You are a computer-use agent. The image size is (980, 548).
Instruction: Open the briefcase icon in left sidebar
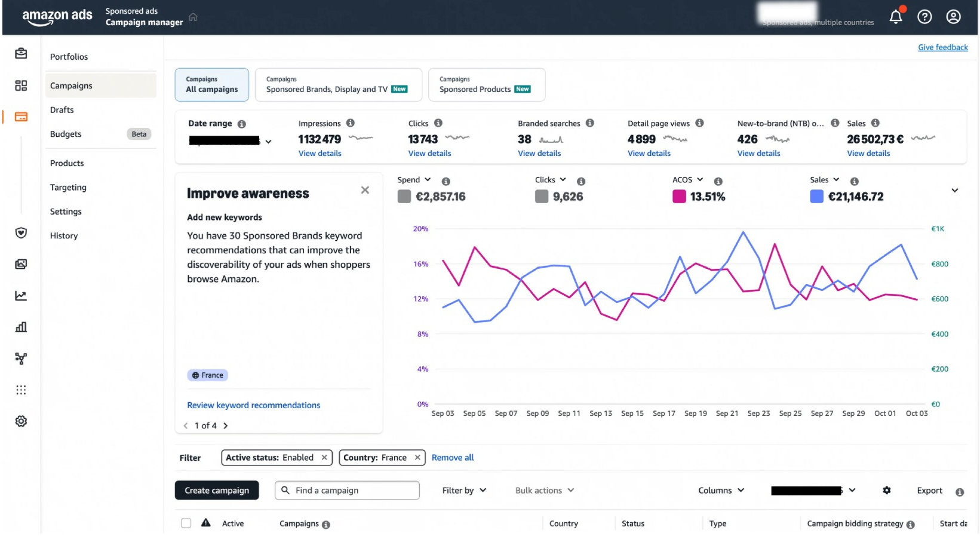pyautogui.click(x=21, y=54)
